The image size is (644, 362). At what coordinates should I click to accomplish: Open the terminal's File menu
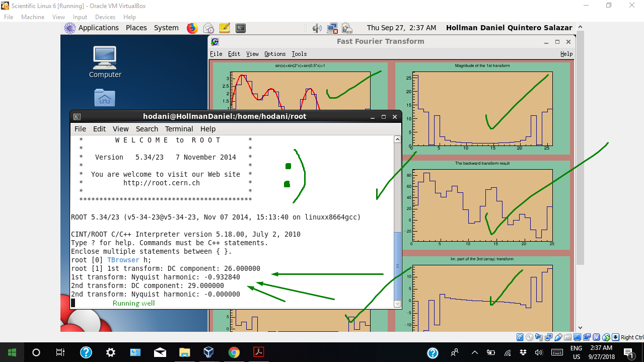[81, 129]
